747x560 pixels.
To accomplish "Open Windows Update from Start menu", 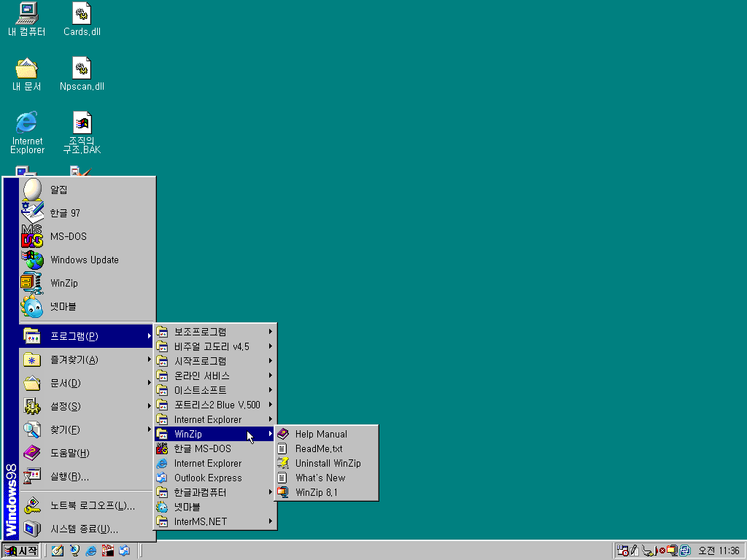I will [88, 260].
